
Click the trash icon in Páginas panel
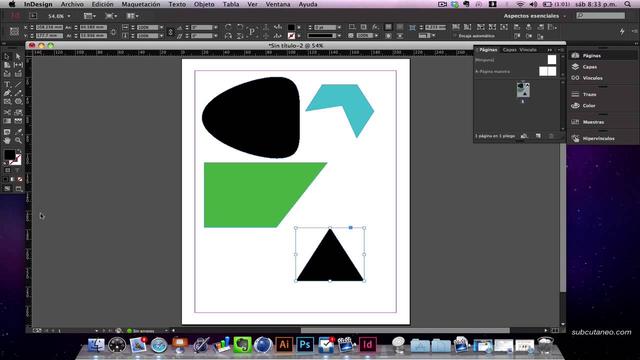pyautogui.click(x=551, y=136)
